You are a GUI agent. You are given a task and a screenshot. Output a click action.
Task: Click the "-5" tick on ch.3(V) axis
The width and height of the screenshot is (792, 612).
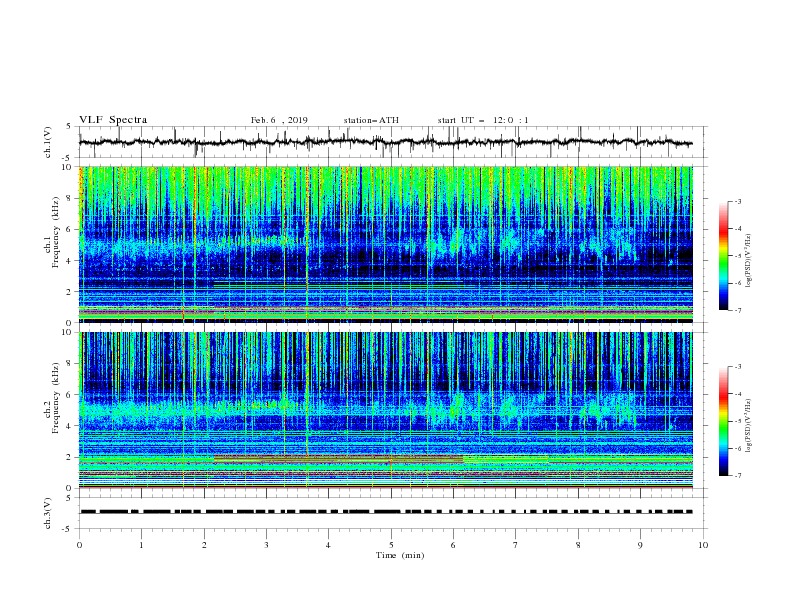click(x=68, y=529)
